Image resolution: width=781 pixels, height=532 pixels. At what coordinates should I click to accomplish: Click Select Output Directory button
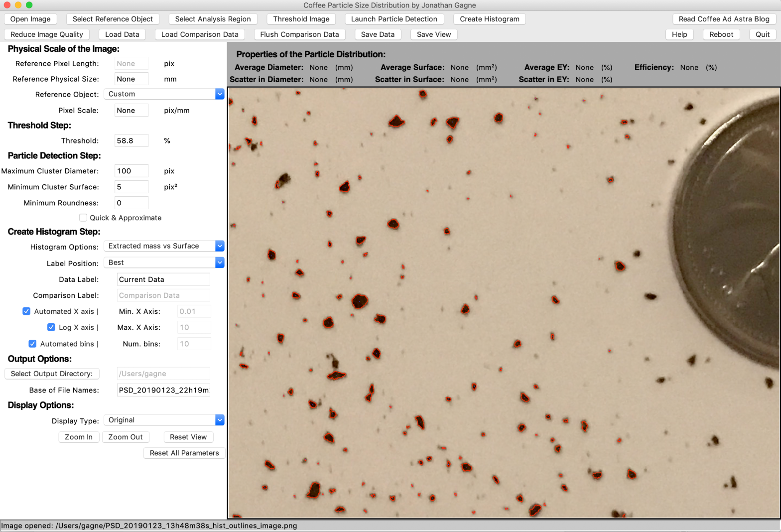52,374
